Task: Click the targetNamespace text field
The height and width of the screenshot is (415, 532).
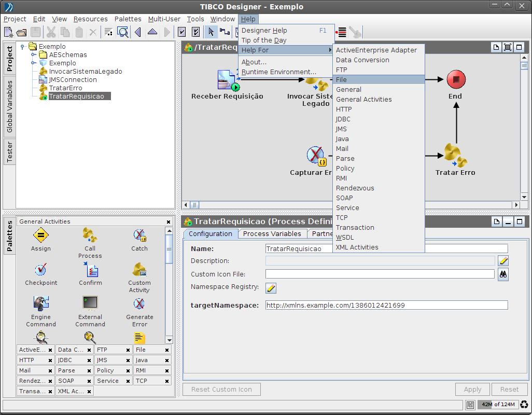Action: [x=386, y=306]
